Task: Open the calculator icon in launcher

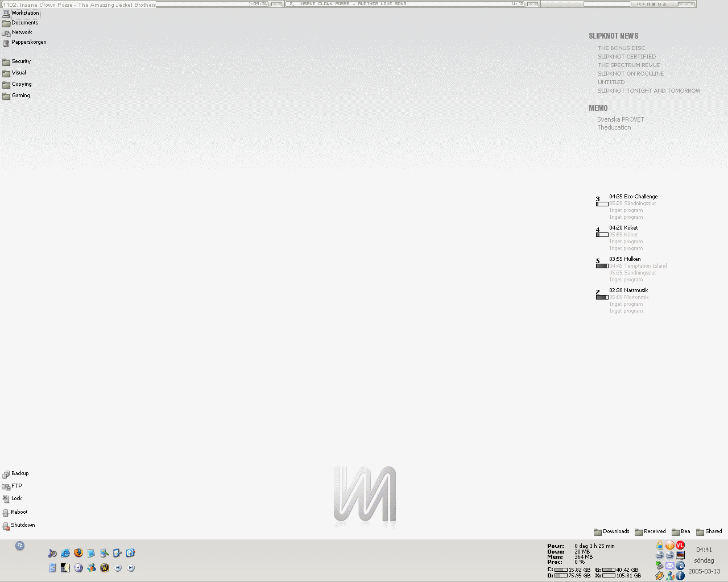Action: tap(52, 568)
